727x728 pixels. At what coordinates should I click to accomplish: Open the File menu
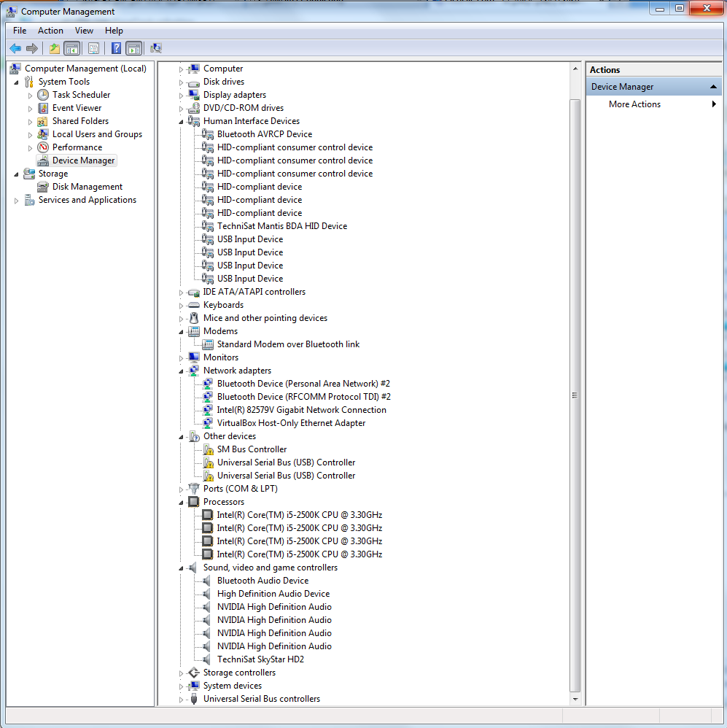pyautogui.click(x=20, y=31)
